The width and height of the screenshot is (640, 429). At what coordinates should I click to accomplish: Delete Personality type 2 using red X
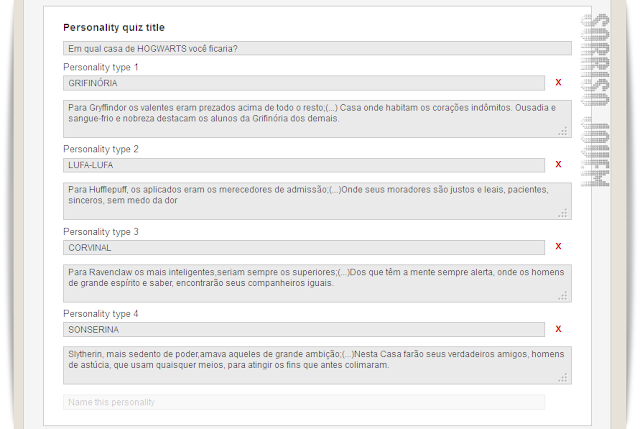tap(558, 164)
